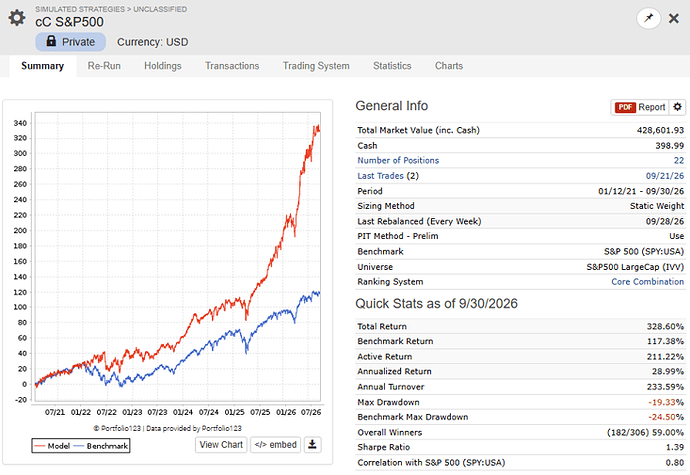Image resolution: width=690 pixels, height=475 pixels.
Task: Click the Currency: USD label
Action: pos(153,42)
